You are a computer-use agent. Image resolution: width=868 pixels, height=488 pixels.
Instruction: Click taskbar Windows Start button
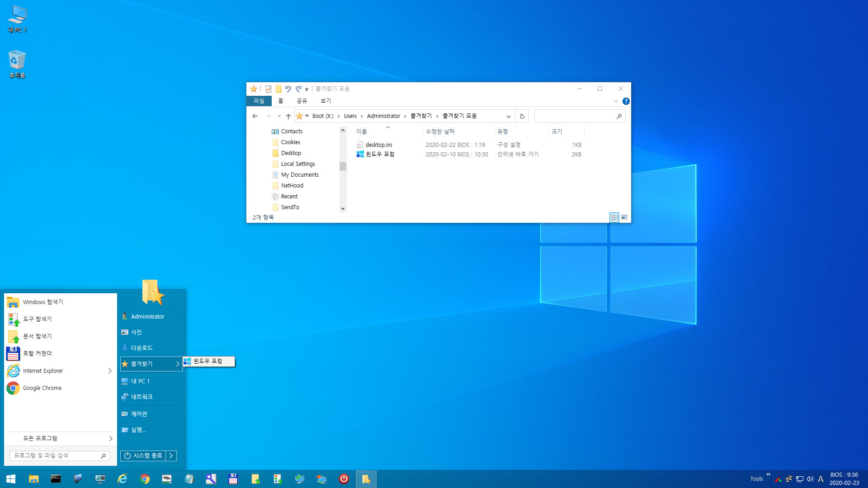pyautogui.click(x=11, y=479)
